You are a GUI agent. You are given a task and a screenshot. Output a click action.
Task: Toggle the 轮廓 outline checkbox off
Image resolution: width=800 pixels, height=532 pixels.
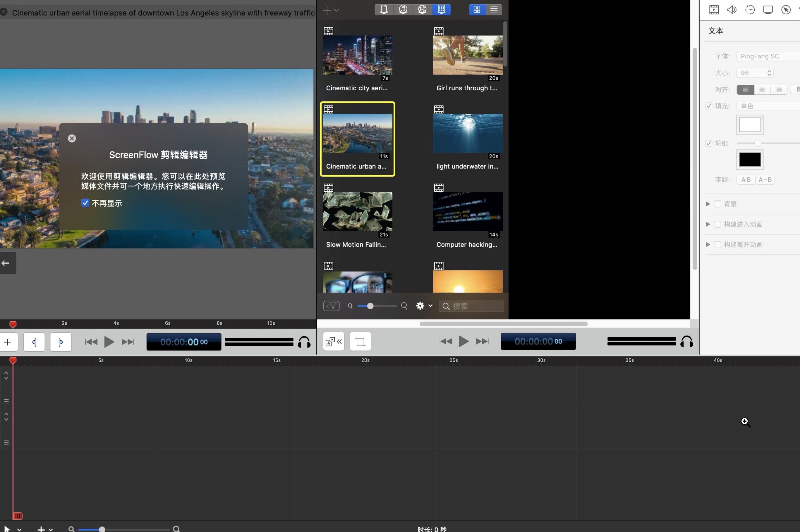pos(709,143)
